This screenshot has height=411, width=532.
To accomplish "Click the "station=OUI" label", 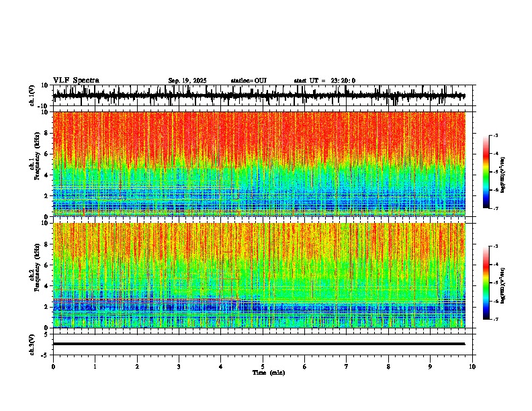I will point(249,81).
